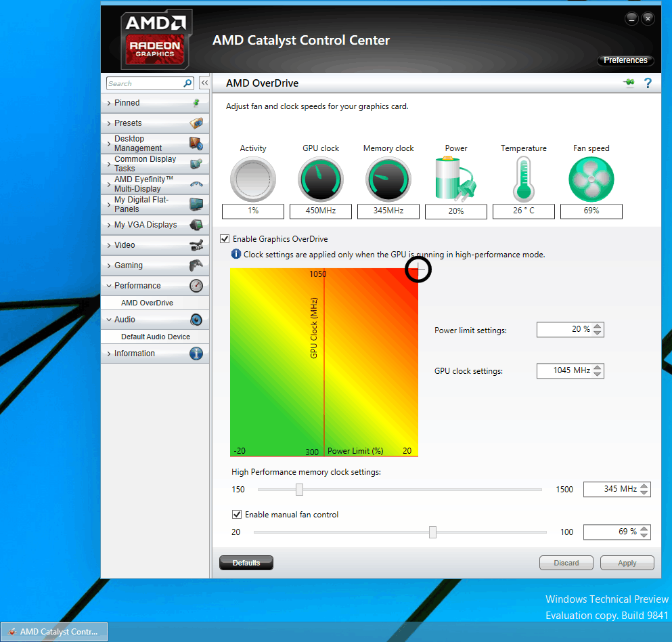Open the Preferences menu

(x=625, y=60)
